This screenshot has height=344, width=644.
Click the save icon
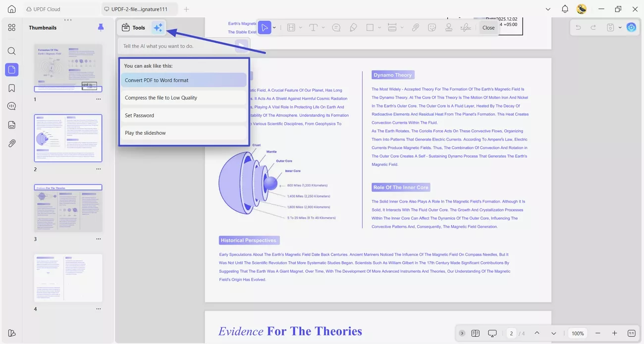[611, 28]
